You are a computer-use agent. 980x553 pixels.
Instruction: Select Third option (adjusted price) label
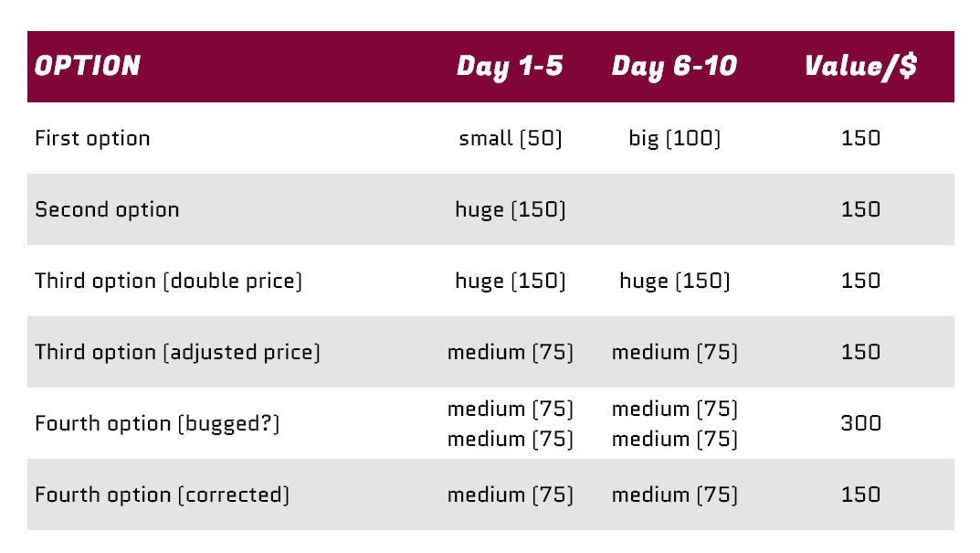click(x=177, y=352)
